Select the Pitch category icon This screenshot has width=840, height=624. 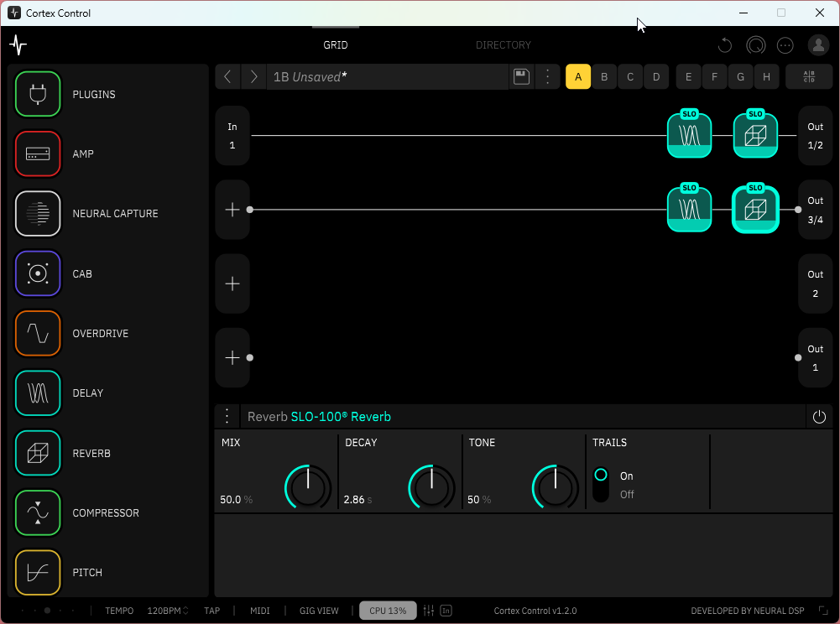[38, 573]
